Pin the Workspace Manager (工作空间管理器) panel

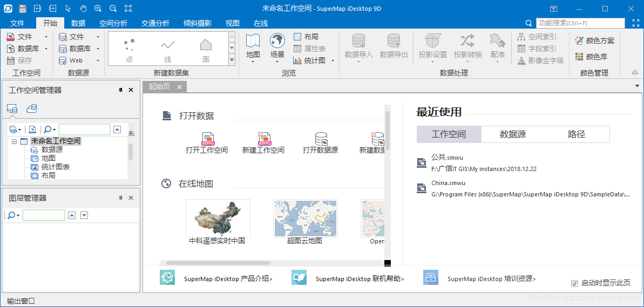tap(120, 90)
